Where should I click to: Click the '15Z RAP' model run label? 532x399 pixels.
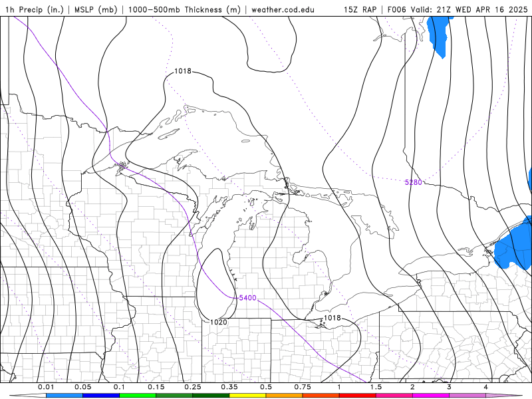[360, 9]
